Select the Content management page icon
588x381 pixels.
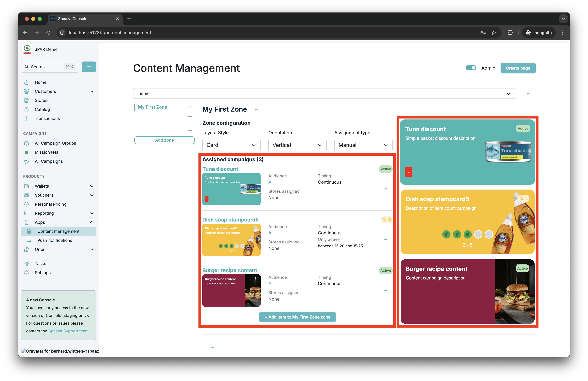click(29, 231)
